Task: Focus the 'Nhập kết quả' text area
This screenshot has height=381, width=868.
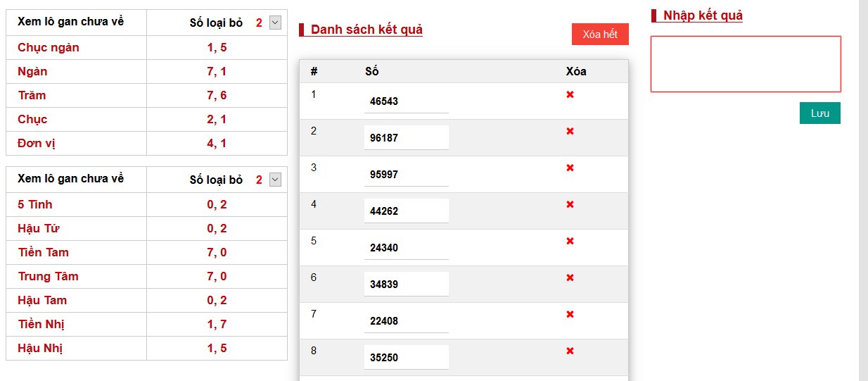Action: coord(746,64)
